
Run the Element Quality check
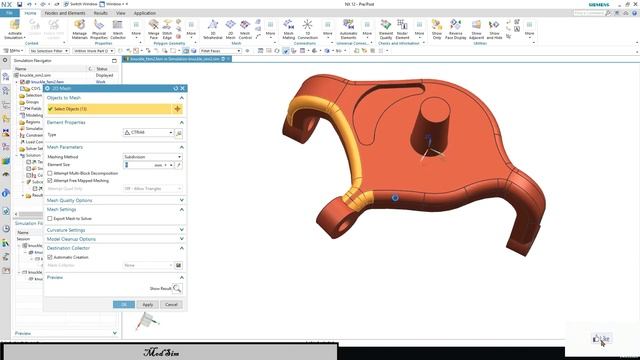(x=386, y=29)
